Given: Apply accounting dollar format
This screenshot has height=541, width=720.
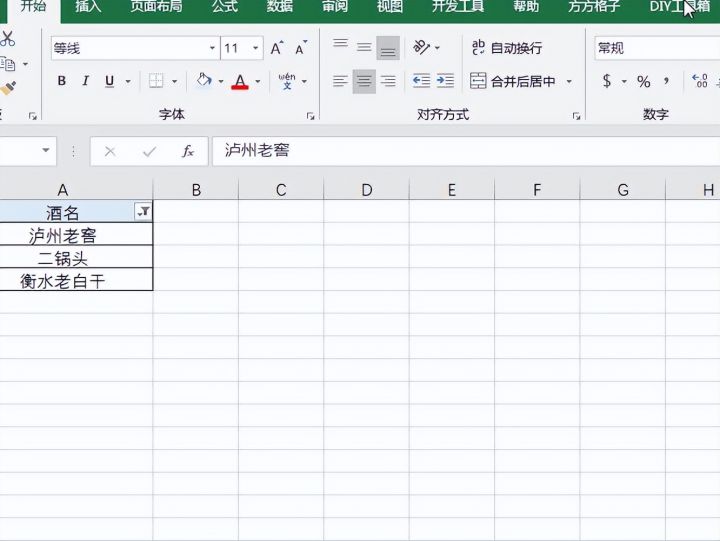Looking at the screenshot, I should tap(607, 81).
